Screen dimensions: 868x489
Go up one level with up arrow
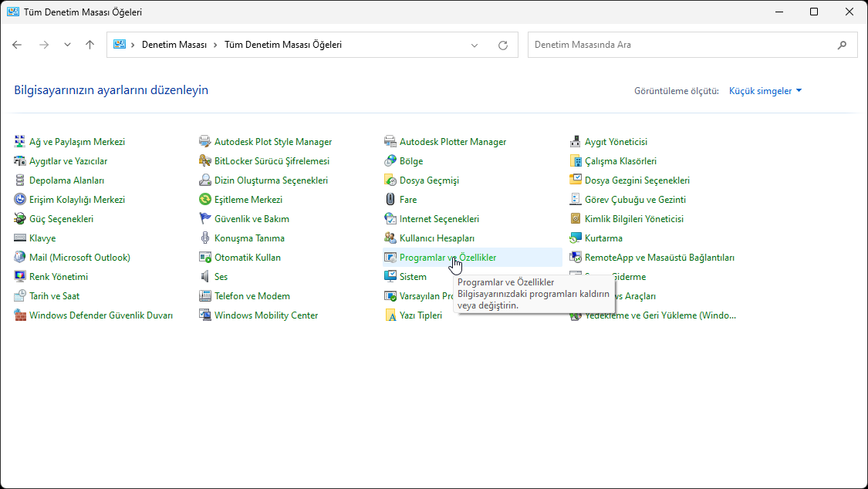coord(90,45)
